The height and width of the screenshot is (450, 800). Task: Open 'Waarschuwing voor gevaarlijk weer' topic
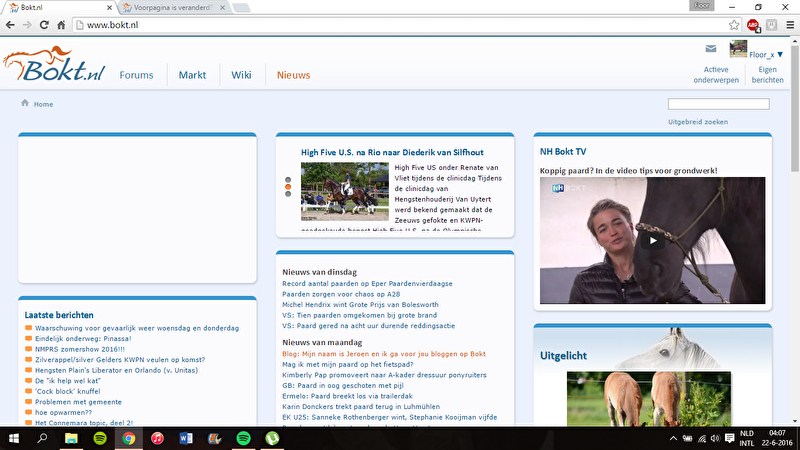pos(137,329)
